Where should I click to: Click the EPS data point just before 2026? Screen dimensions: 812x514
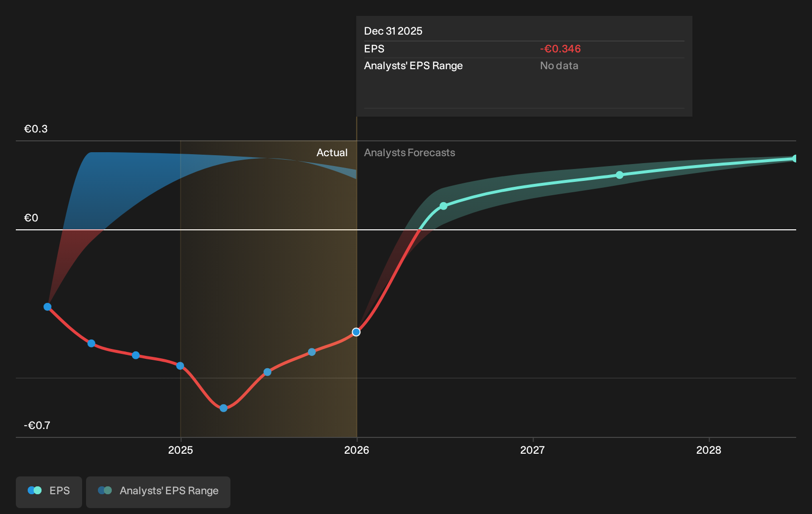(x=312, y=352)
